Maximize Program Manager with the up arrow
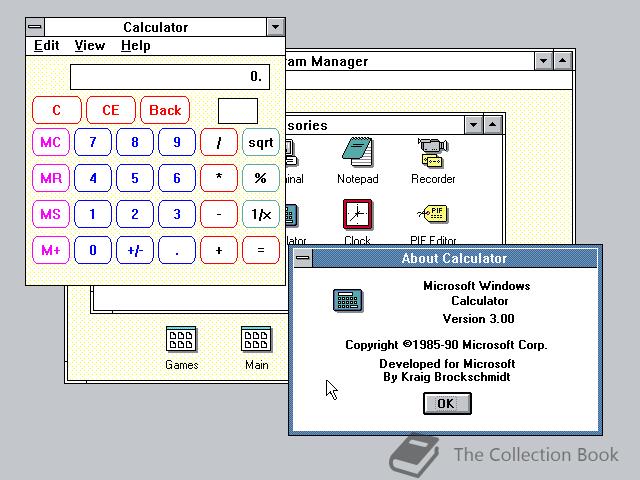 562,61
